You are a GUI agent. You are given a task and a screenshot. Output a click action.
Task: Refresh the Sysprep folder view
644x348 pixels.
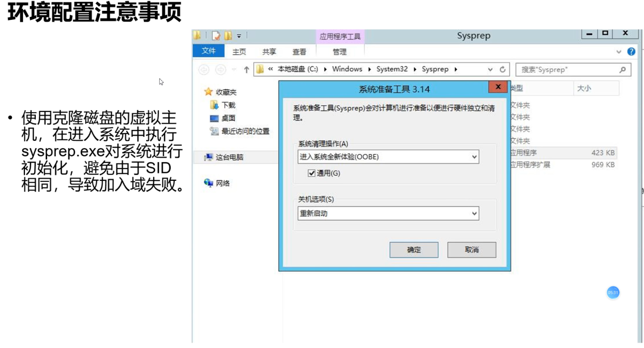tap(503, 70)
